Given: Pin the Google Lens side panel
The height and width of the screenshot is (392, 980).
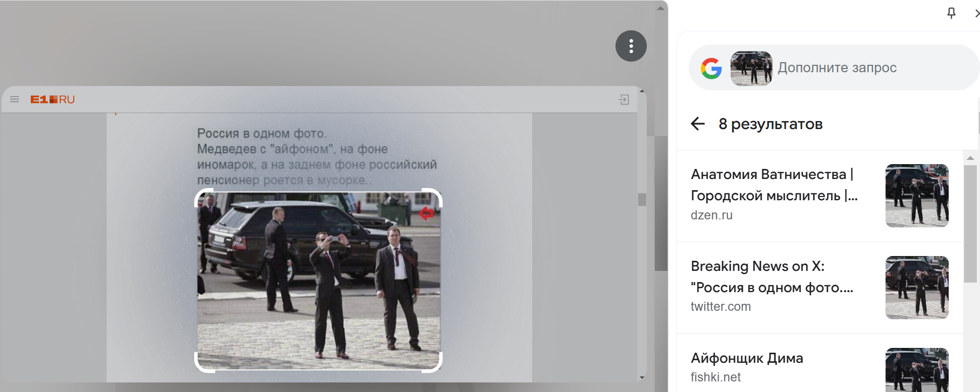Looking at the screenshot, I should [x=951, y=13].
